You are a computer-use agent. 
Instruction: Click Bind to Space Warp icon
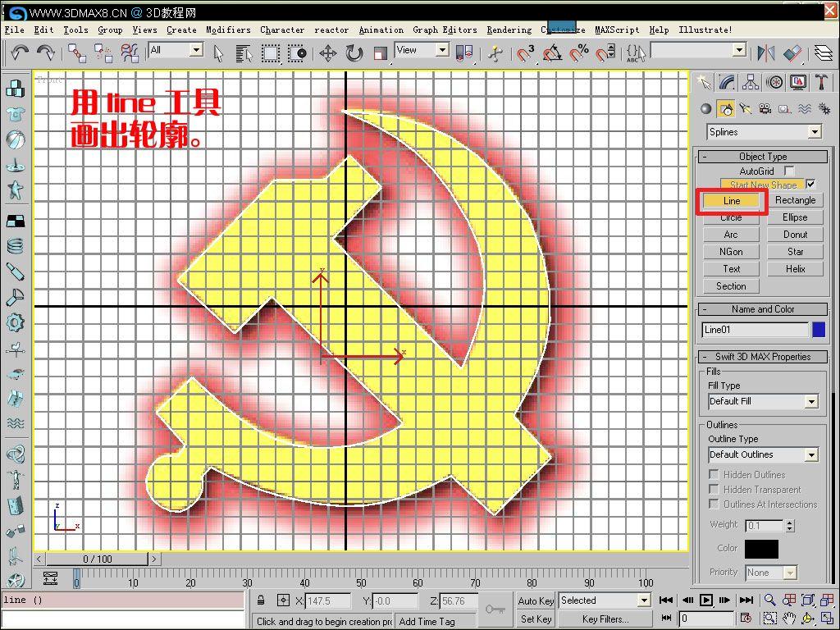tap(130, 52)
